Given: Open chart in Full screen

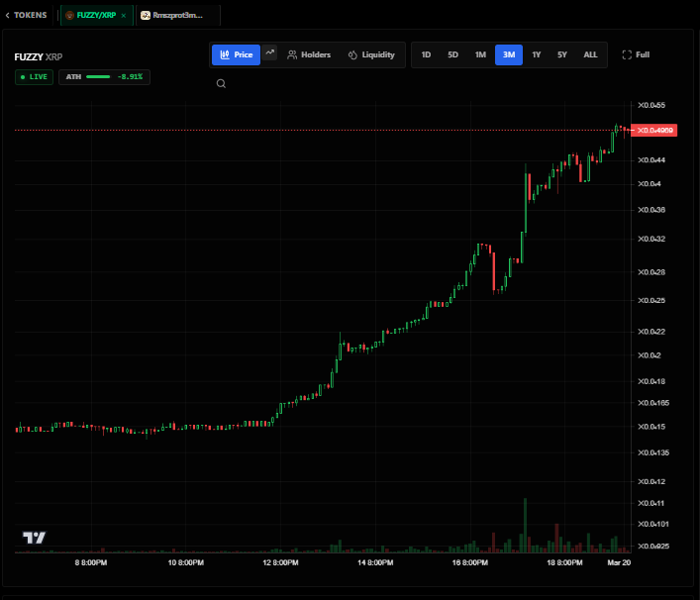Looking at the screenshot, I should pos(636,54).
